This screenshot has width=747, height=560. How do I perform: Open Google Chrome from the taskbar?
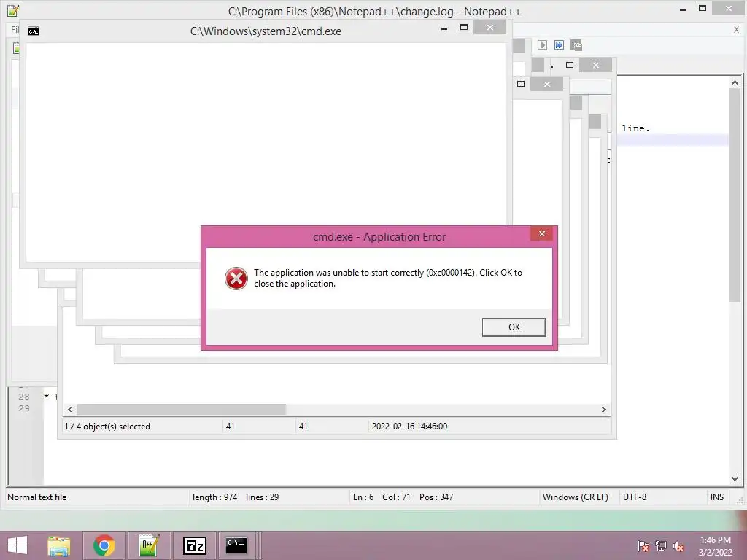click(x=104, y=545)
